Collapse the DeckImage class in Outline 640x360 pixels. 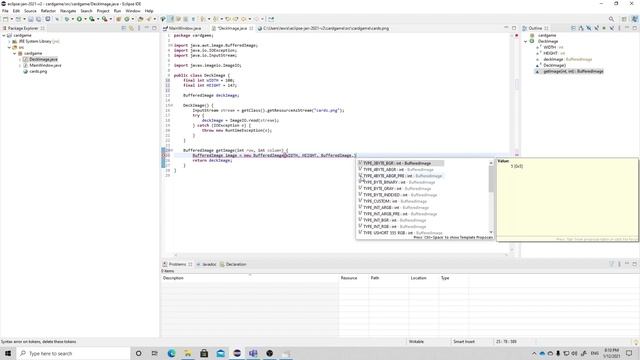click(526, 41)
